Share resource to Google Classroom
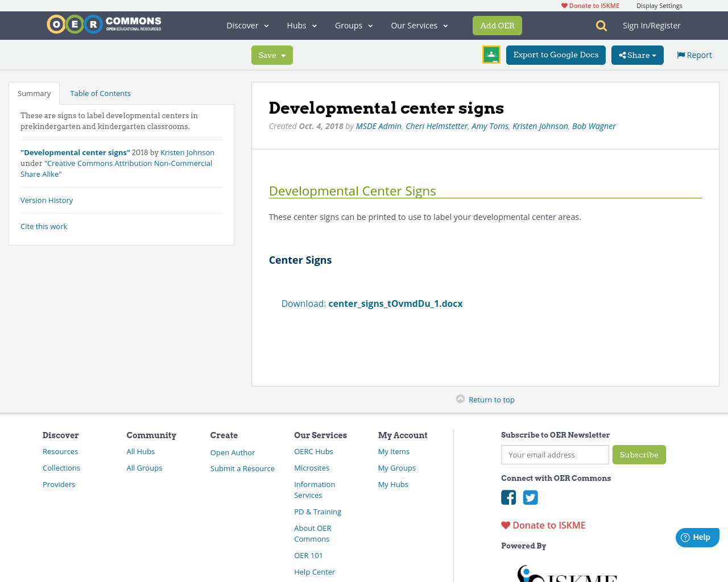 tap(491, 55)
